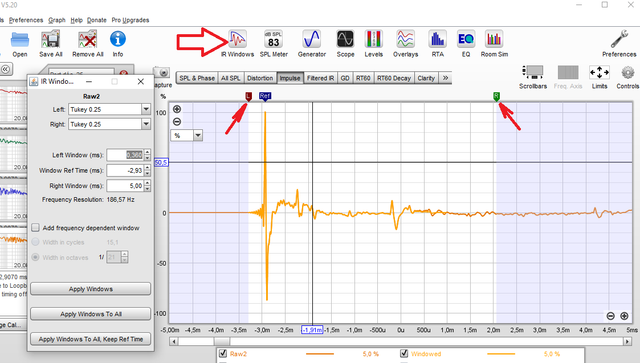Open the Scope tool
Screen dimensions: 640x363
pos(345,43)
